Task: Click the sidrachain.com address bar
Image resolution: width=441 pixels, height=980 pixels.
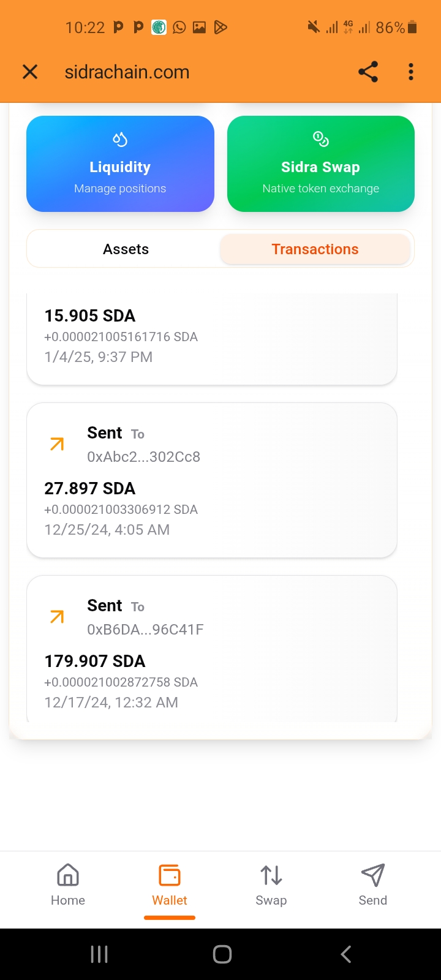Action: (127, 72)
